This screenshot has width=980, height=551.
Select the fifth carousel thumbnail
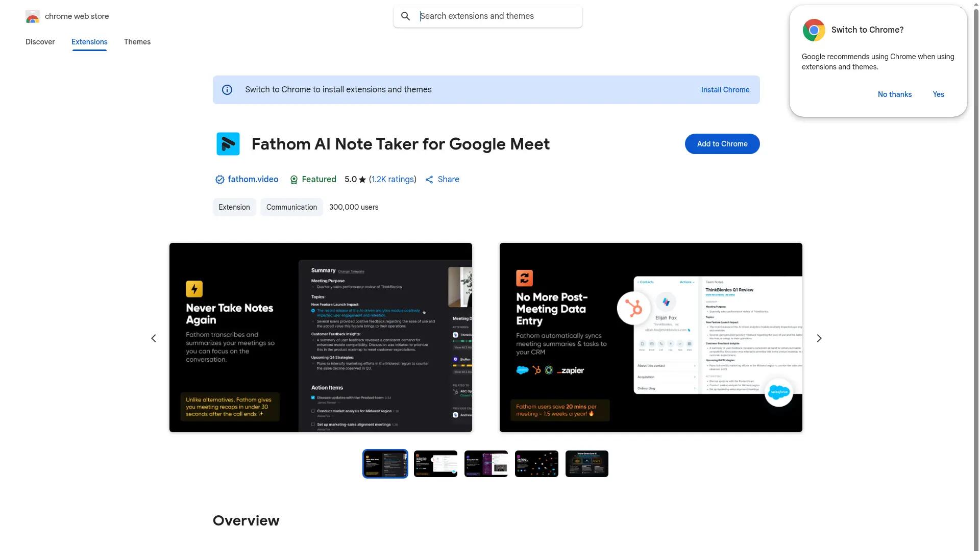tap(587, 464)
